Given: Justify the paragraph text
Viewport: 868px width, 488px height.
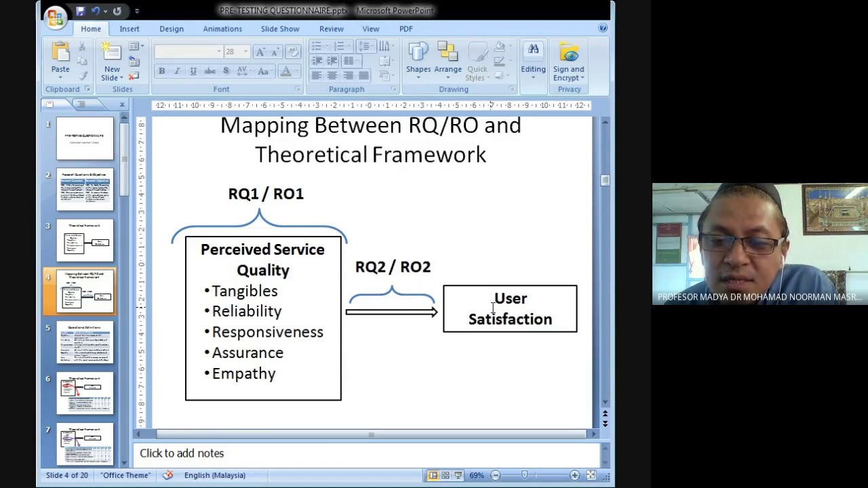Looking at the screenshot, I should [363, 76].
